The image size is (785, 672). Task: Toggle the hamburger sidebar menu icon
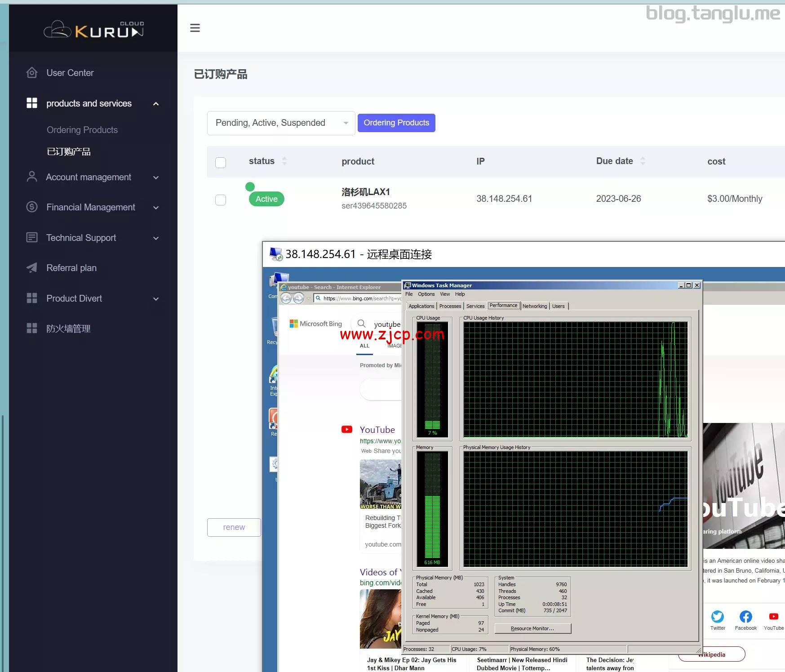195,28
